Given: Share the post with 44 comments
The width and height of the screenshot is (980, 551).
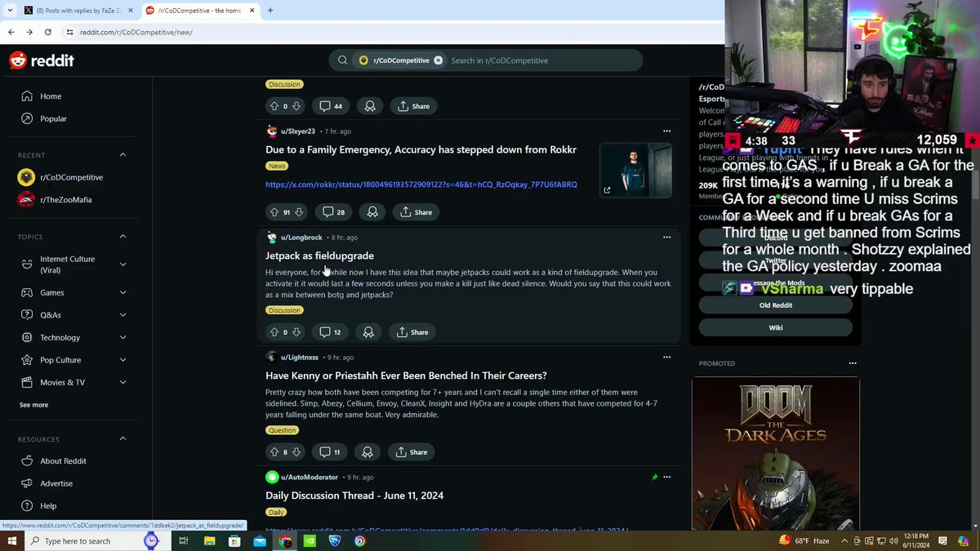Looking at the screenshot, I should 413,106.
